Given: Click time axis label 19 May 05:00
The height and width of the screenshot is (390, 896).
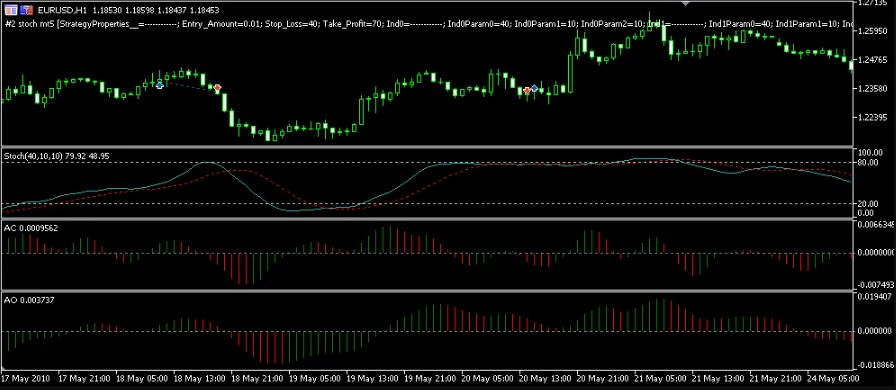Looking at the screenshot, I should pyautogui.click(x=315, y=379).
